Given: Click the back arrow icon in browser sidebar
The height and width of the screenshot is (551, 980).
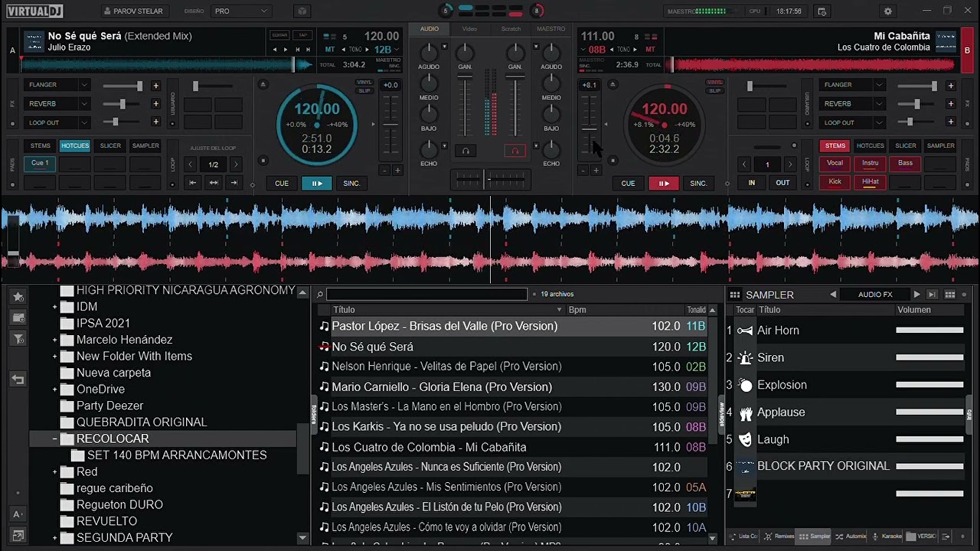Looking at the screenshot, I should click(x=18, y=379).
